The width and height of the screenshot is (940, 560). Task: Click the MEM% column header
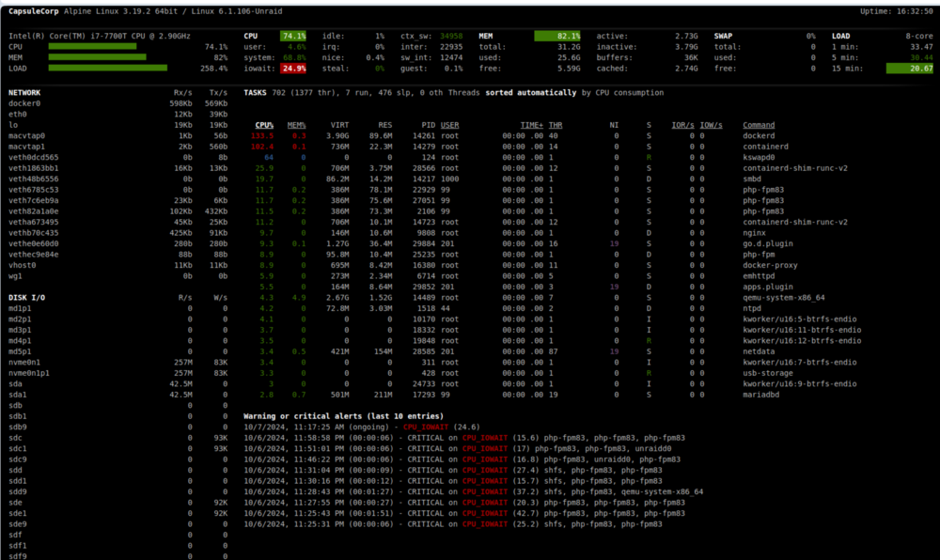[x=296, y=125]
